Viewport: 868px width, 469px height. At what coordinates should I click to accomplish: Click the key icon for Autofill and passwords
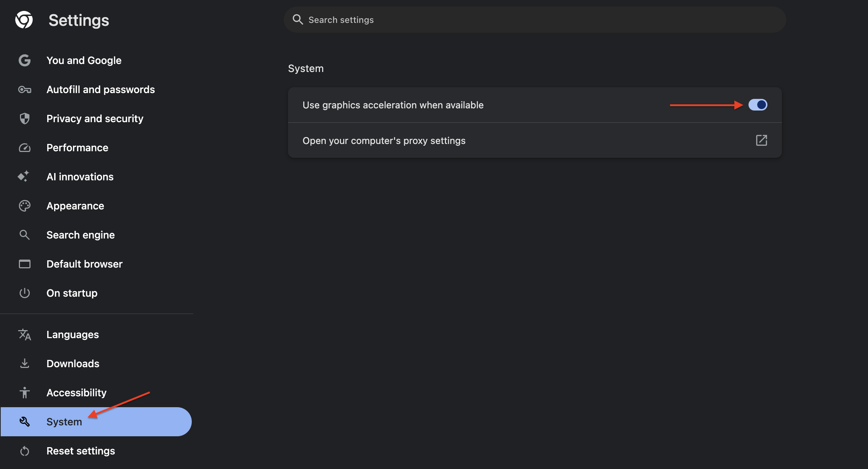[24, 89]
